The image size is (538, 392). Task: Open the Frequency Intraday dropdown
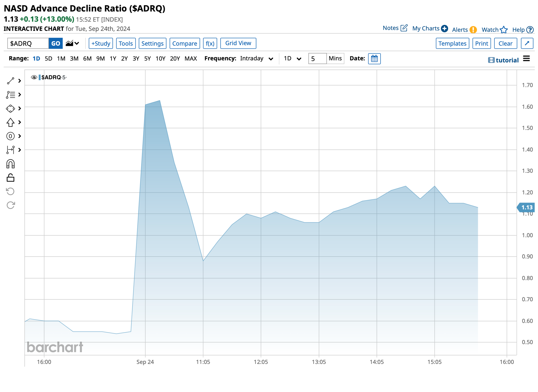click(257, 59)
